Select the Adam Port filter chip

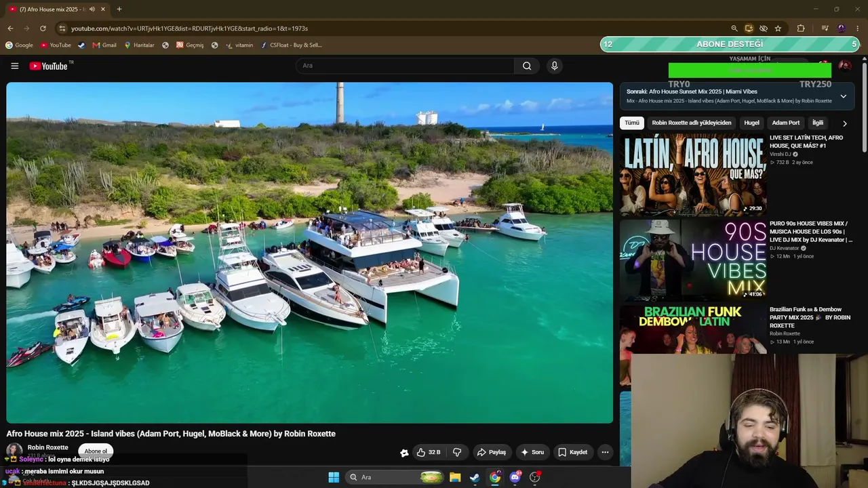click(x=786, y=123)
